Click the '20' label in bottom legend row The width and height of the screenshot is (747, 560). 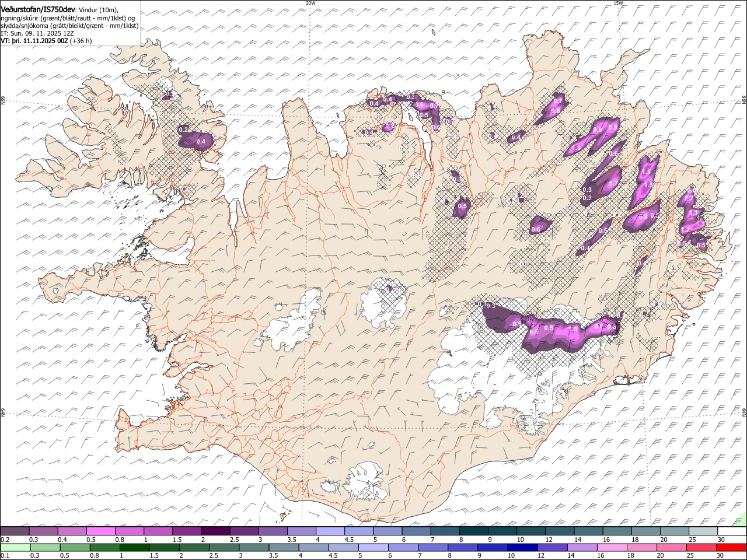[659, 555]
